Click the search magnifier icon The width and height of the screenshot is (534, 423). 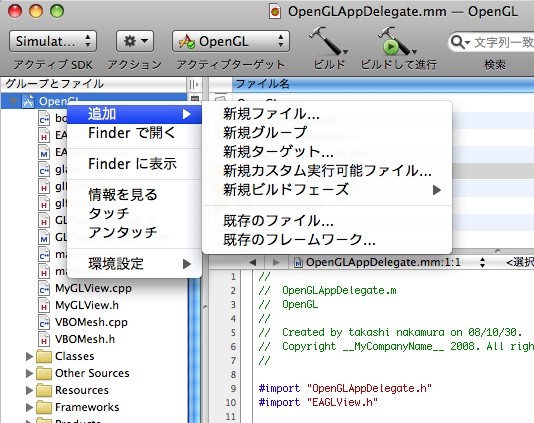click(x=457, y=42)
